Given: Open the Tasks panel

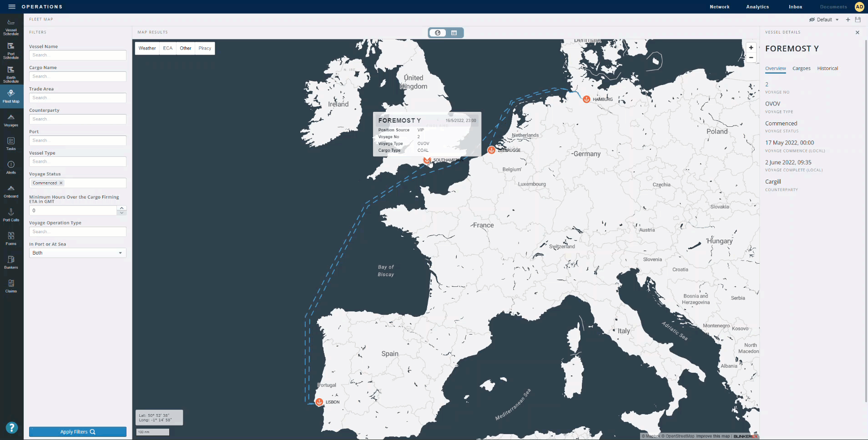Looking at the screenshot, I should pyautogui.click(x=11, y=144).
